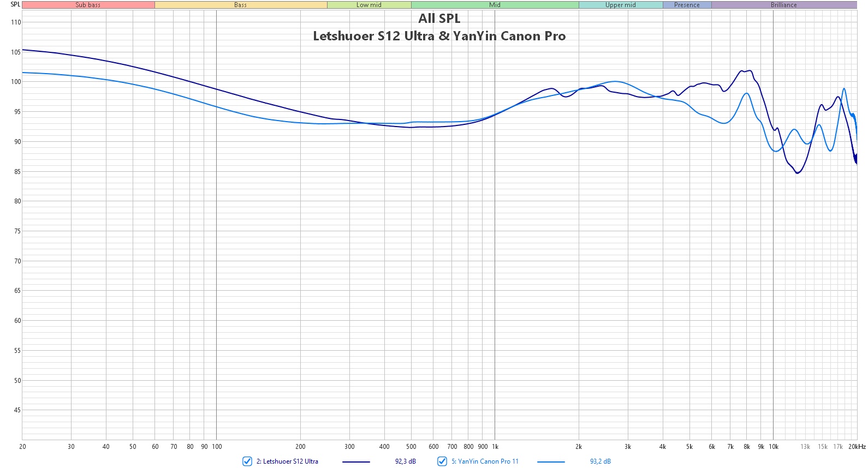Click the light blue YanYin line sample
Screen dimensions: 868x468
[551, 462]
